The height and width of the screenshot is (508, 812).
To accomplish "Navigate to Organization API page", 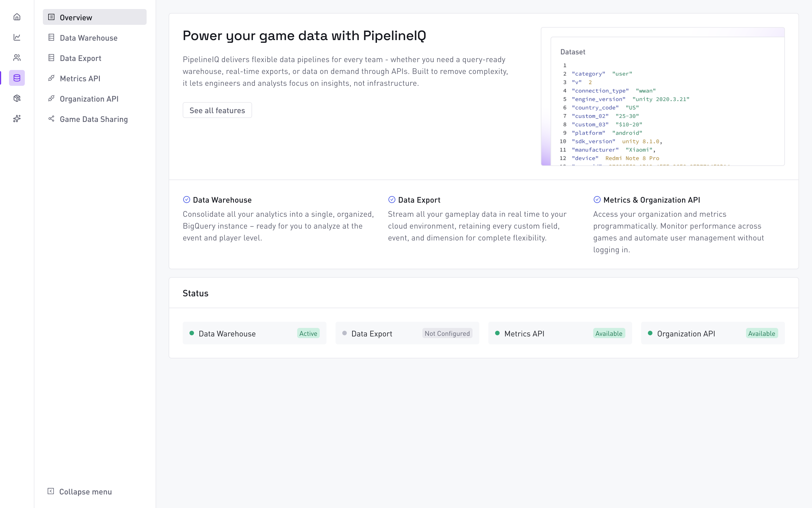I will (x=95, y=98).
